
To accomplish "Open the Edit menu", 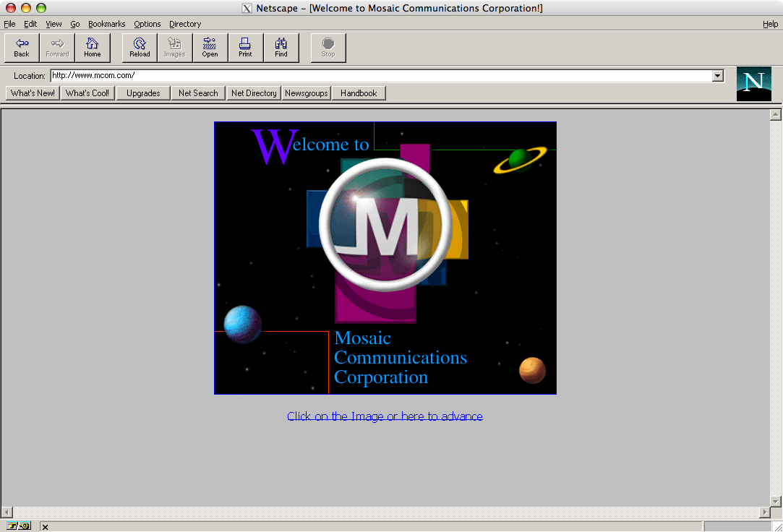I will [30, 24].
